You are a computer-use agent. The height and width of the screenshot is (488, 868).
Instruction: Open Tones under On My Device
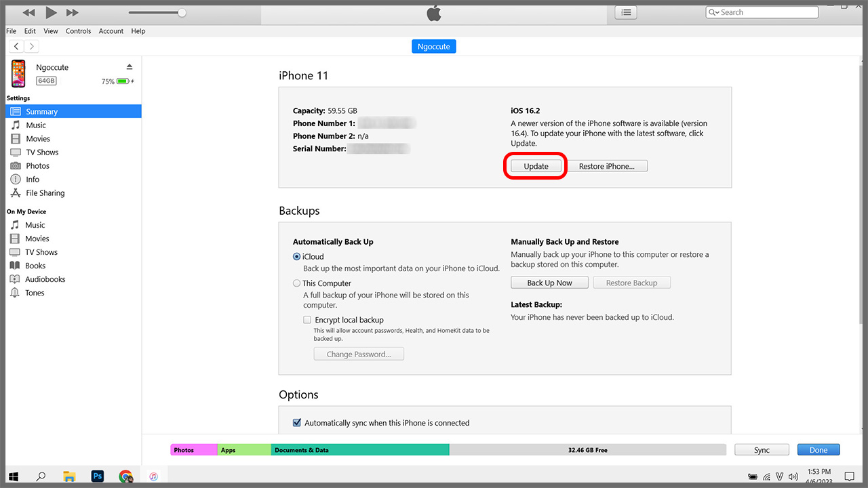[x=35, y=293]
